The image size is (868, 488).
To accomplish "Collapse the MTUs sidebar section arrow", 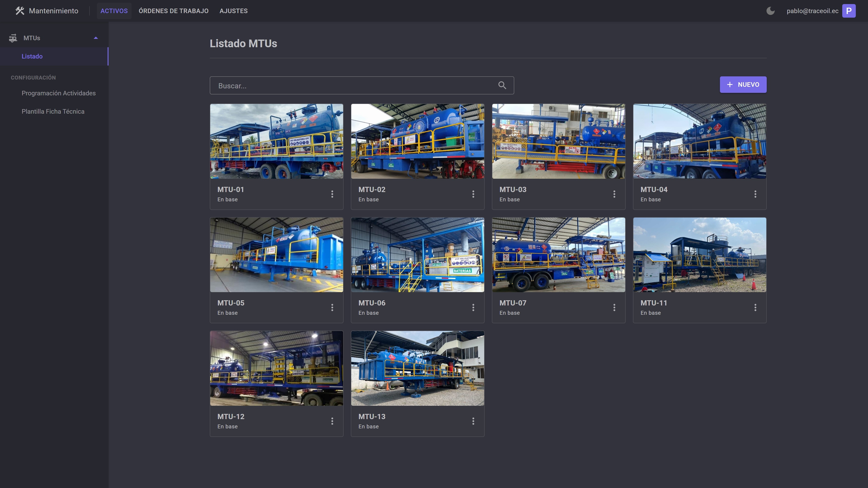I will (96, 38).
